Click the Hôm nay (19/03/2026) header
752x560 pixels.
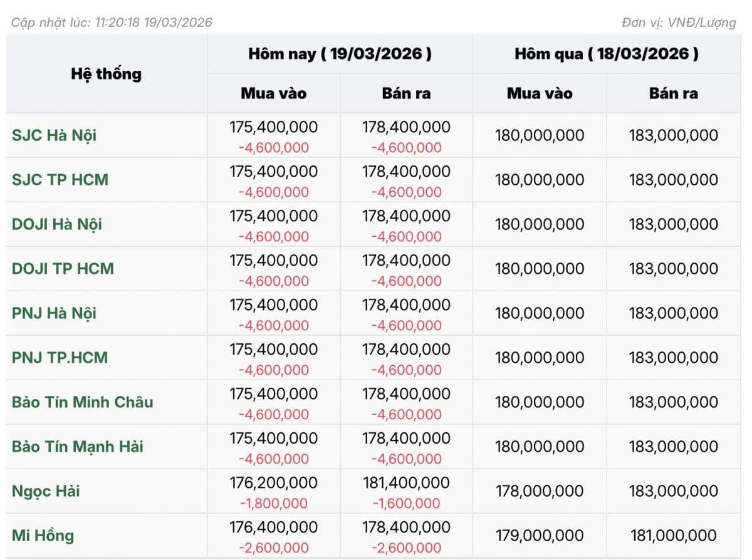coord(340,54)
